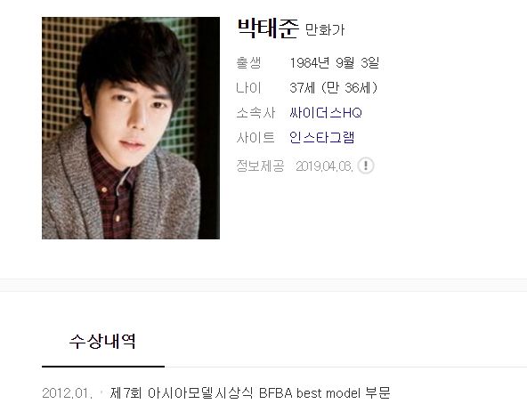The height and width of the screenshot is (420, 527).
Task: Click the name heading 박태준
Action: tap(268, 28)
